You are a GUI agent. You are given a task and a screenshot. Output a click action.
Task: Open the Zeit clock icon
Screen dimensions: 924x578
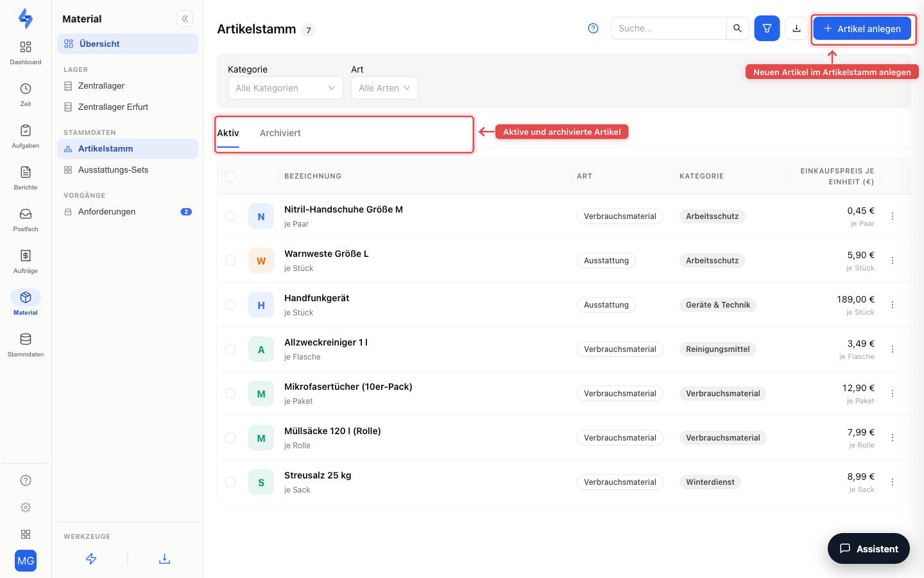tap(26, 89)
